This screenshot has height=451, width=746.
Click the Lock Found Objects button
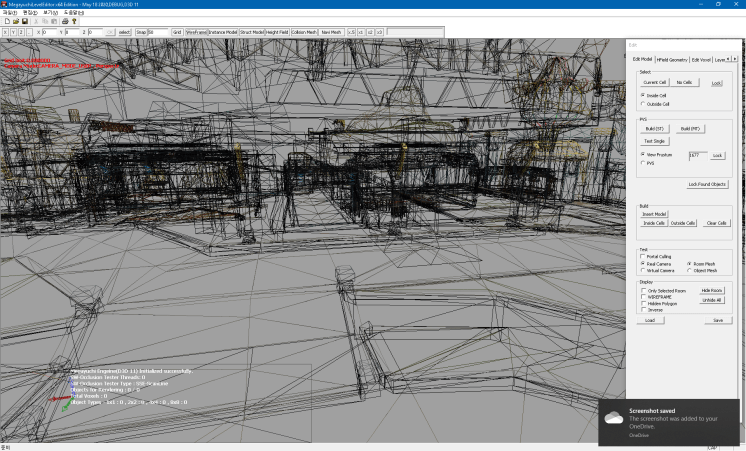[707, 184]
